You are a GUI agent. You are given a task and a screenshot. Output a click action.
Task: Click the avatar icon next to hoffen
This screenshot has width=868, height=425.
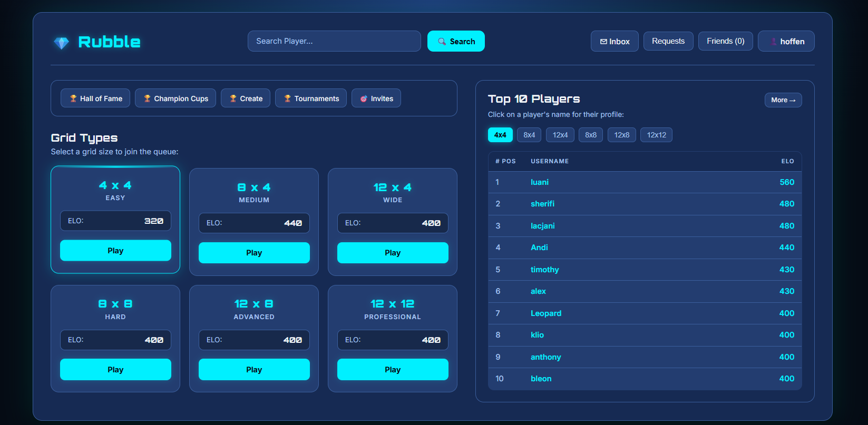[773, 42]
